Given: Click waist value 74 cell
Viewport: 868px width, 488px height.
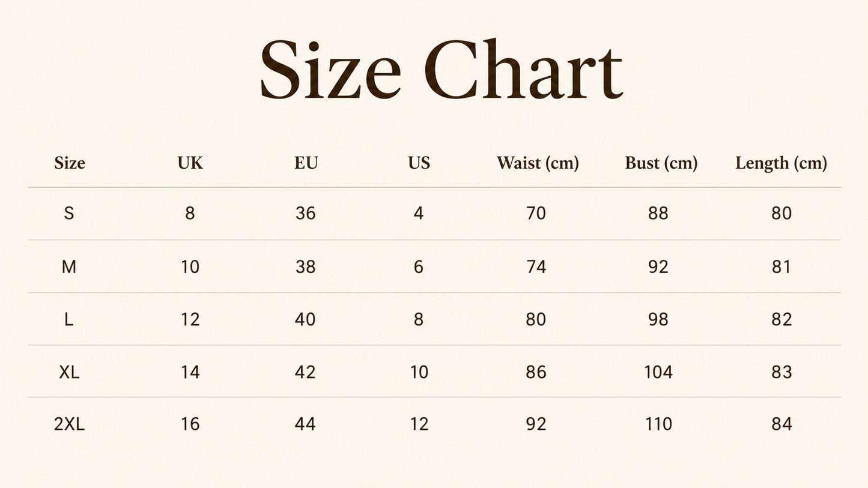Looking at the screenshot, I should point(536,267).
